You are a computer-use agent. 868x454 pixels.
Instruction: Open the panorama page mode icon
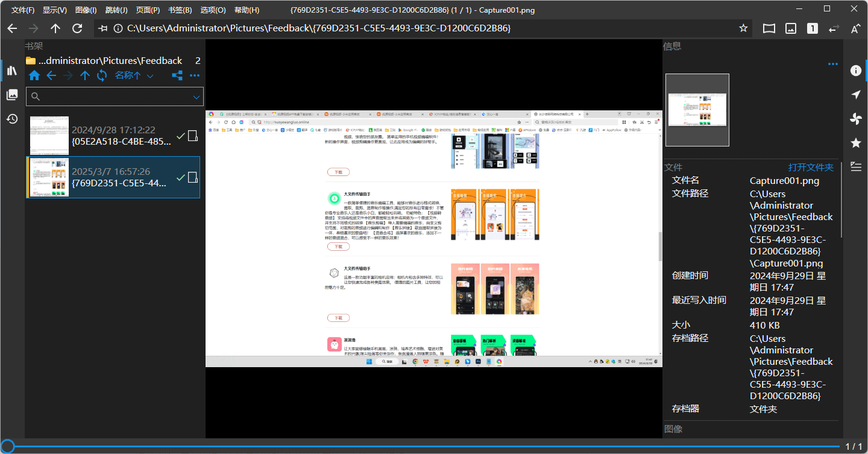pyautogui.click(x=769, y=28)
